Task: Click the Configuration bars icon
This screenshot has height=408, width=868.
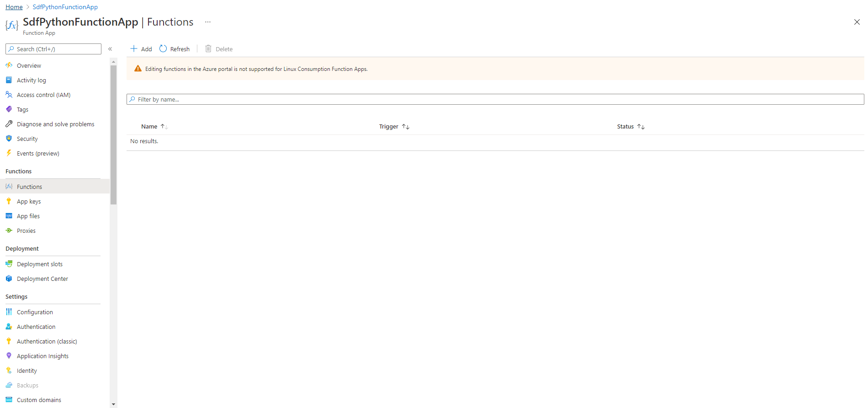Action: point(9,312)
